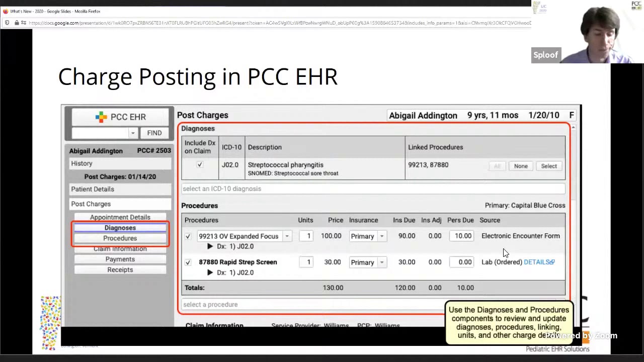
Task: Expand Dx triangle under 99213 procedure
Action: [210, 246]
